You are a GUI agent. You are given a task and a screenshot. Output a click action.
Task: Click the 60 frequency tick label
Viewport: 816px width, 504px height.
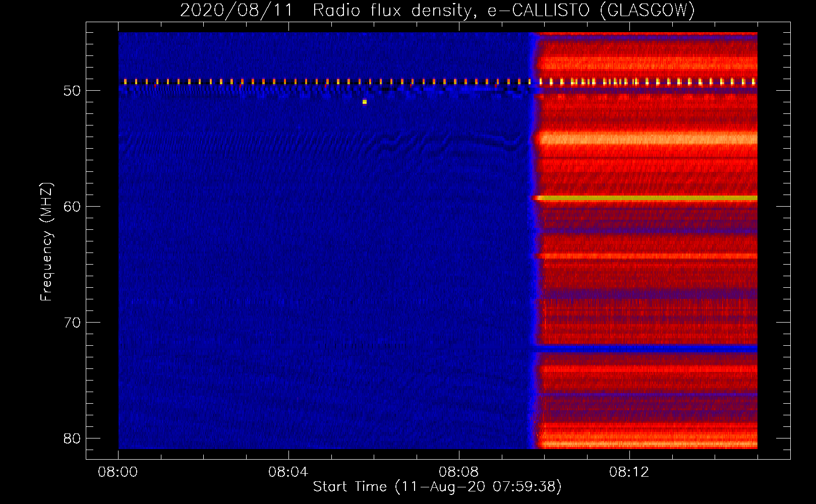coord(72,207)
